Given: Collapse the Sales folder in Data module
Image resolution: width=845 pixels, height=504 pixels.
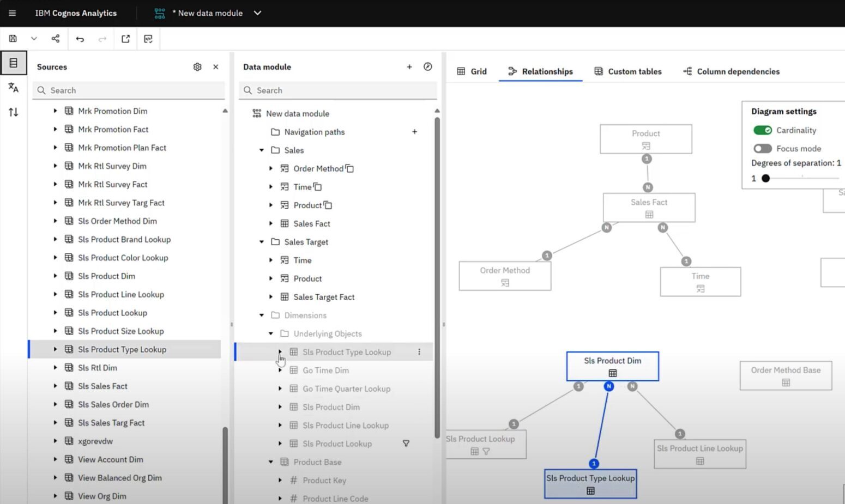Looking at the screenshot, I should (261, 150).
